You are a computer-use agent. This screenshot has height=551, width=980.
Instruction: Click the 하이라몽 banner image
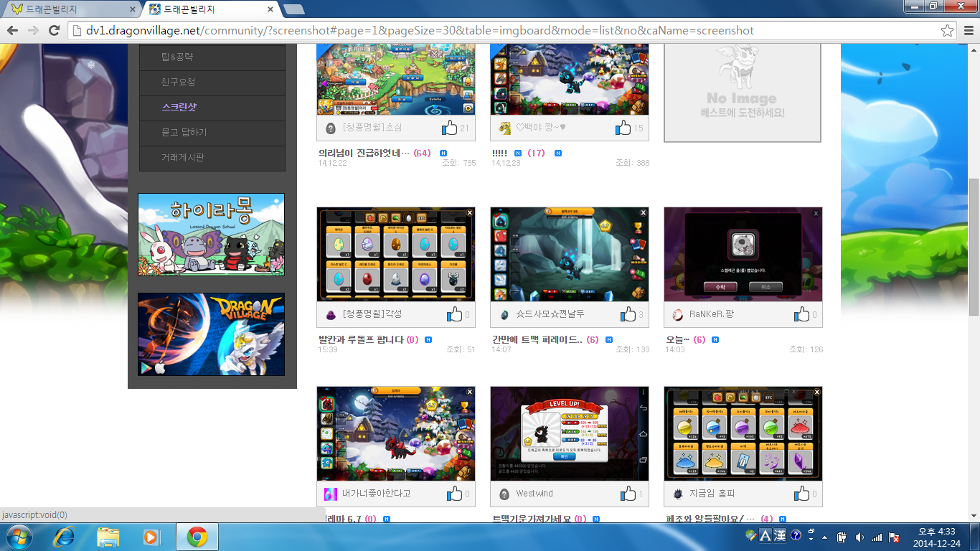[211, 235]
